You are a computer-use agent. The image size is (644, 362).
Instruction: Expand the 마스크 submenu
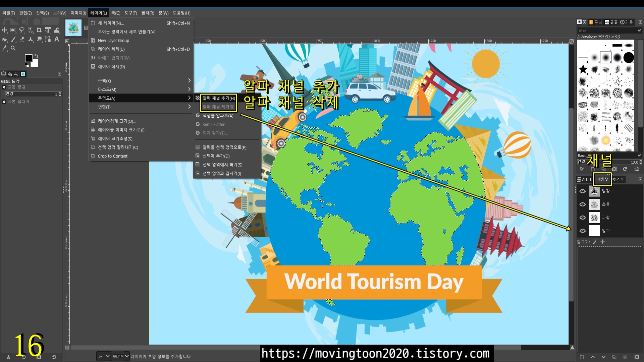click(141, 89)
